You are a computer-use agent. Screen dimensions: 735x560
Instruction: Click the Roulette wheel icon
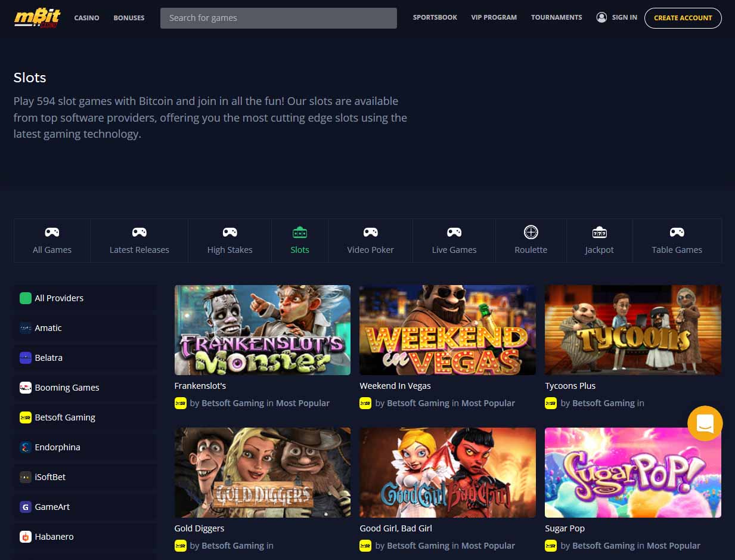[531, 232]
